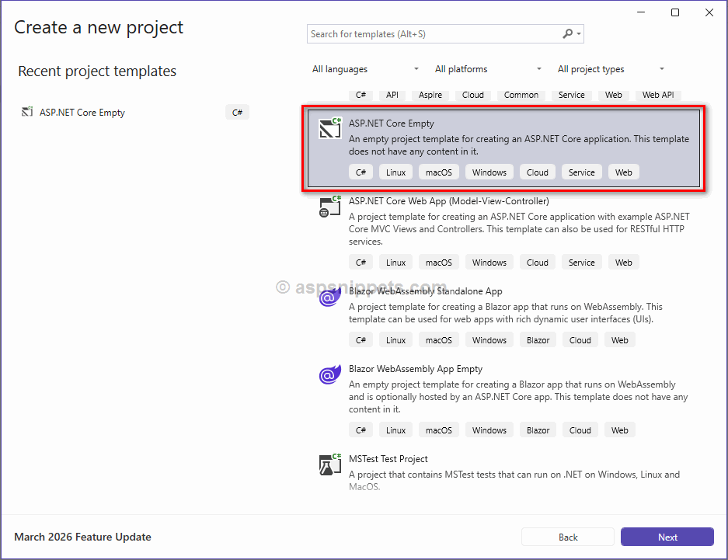728x560 pixels.
Task: Select the Web API filter tag
Action: 657,95
